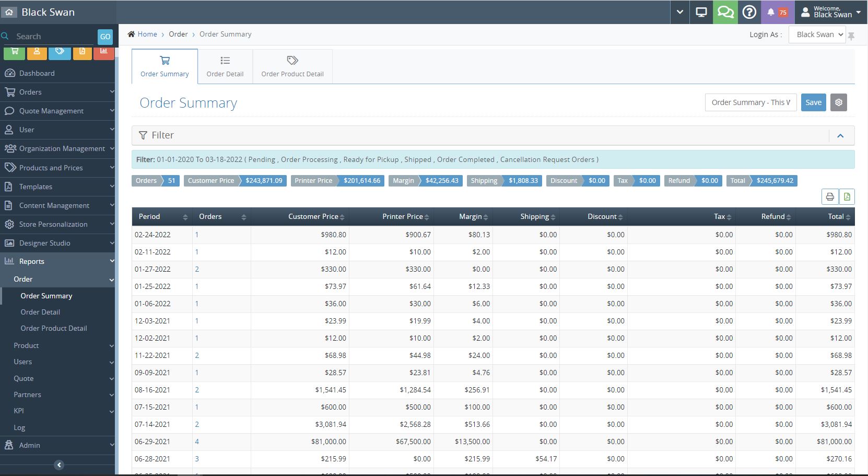Click the blue Save button
This screenshot has width=868, height=476.
tap(813, 102)
